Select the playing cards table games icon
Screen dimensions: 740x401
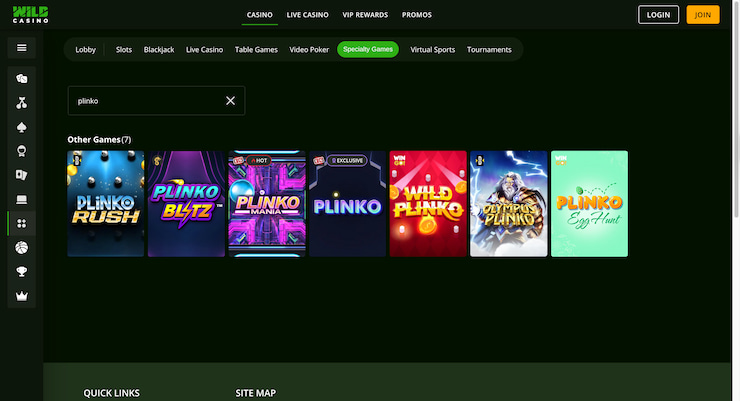(x=21, y=175)
